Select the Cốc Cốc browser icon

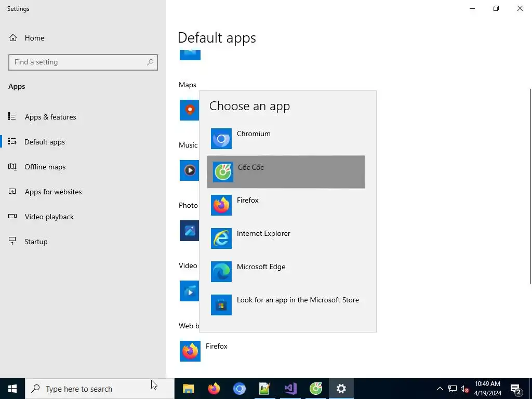pos(223,172)
